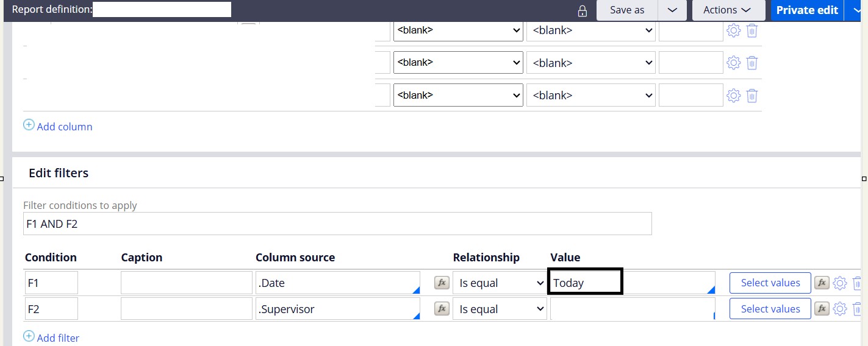
Task: Click the plus icon for Add filter
Action: coord(29,336)
